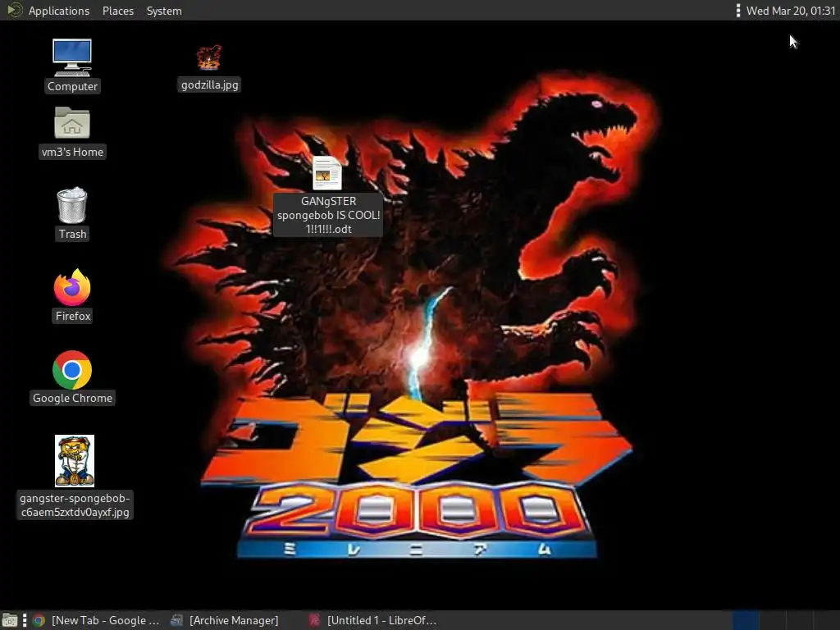Select the gangster-spongebob jpg thumbnail
840x630 pixels.
pyautogui.click(x=75, y=461)
